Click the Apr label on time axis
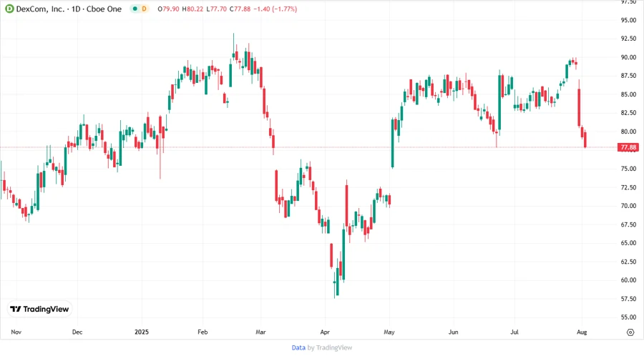Screen dimensions: 644x356 [x=325, y=332]
